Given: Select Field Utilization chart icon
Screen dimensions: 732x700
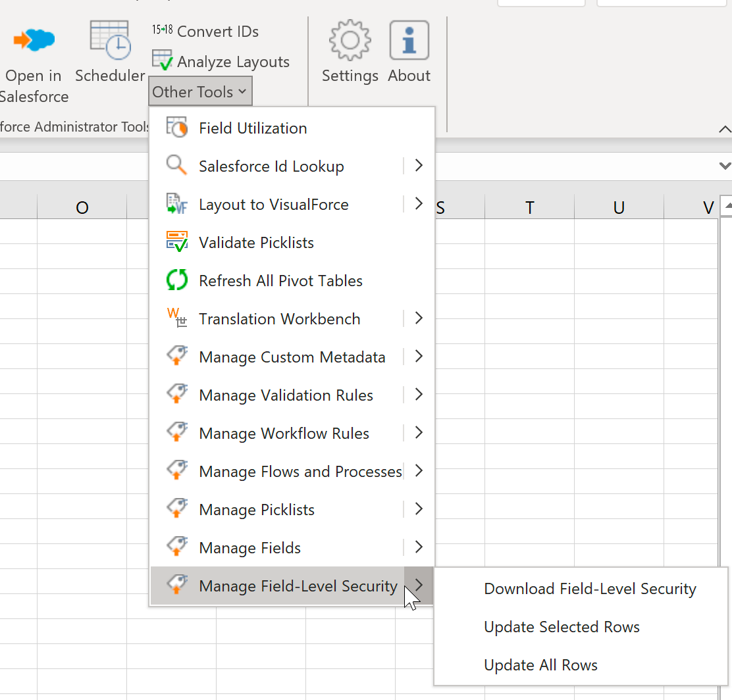Looking at the screenshot, I should (x=177, y=128).
